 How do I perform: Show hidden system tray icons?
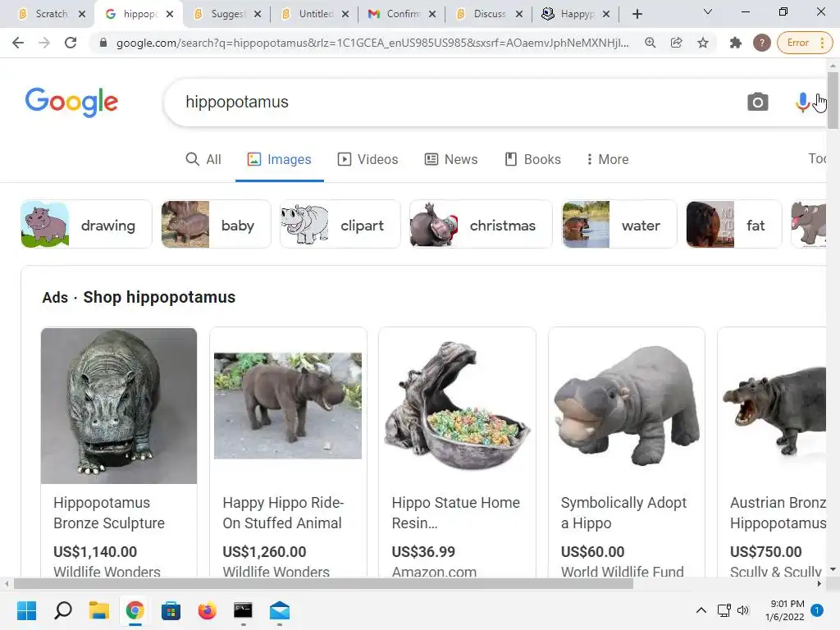coord(701,610)
